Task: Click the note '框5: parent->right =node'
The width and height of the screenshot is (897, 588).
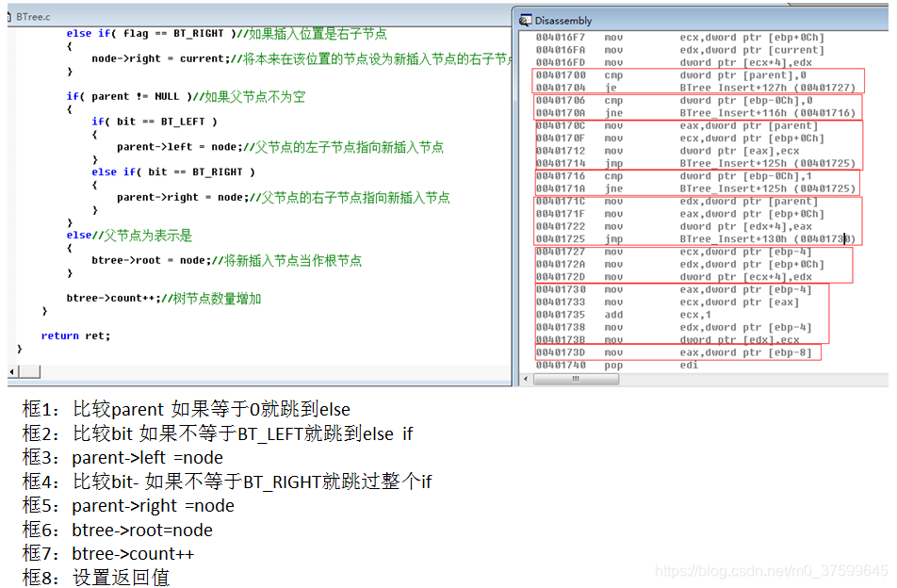Action: [x=128, y=505]
